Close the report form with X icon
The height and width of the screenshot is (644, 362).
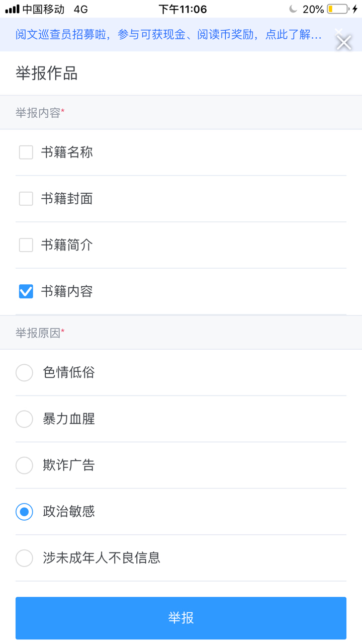344,43
